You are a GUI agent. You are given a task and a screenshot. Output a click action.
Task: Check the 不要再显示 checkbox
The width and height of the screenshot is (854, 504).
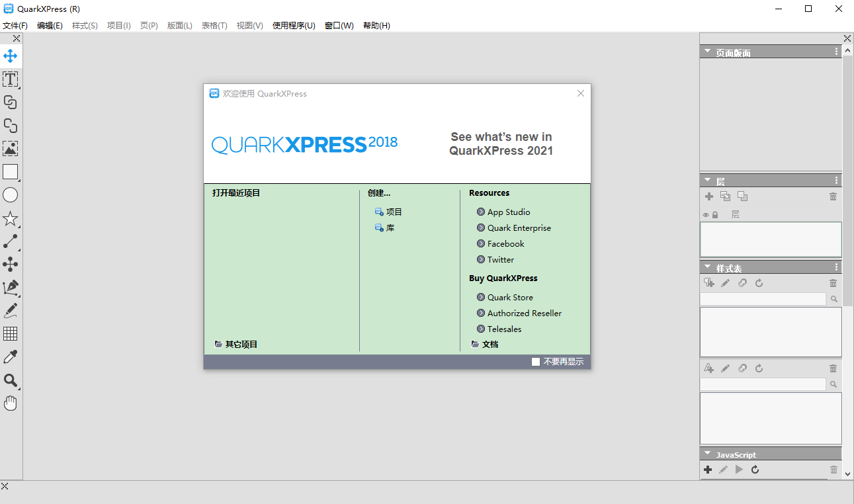[536, 362]
